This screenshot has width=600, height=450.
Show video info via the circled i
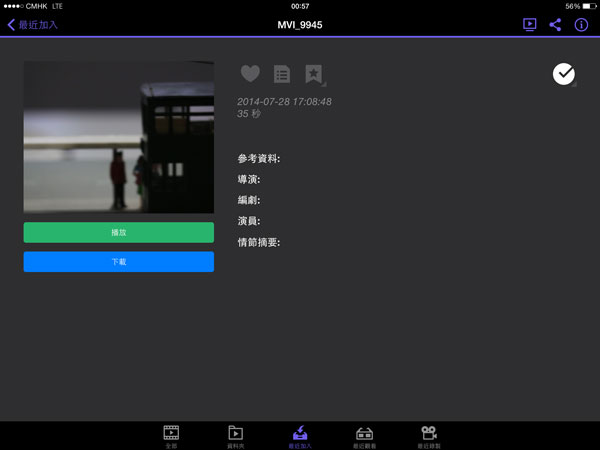point(581,25)
